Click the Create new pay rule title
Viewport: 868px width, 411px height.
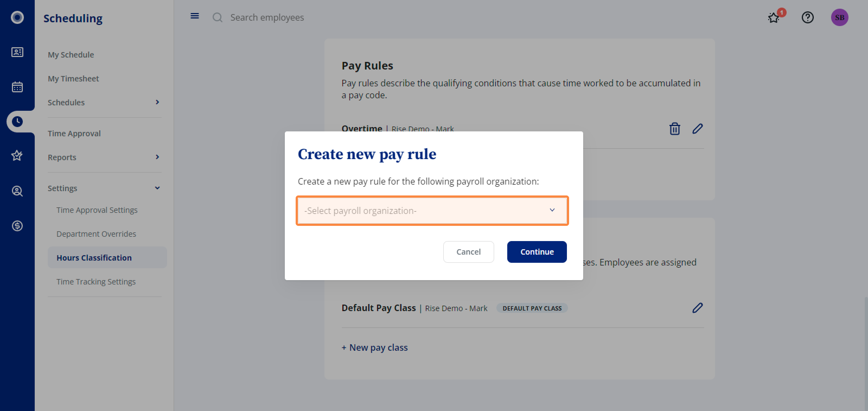point(367,154)
